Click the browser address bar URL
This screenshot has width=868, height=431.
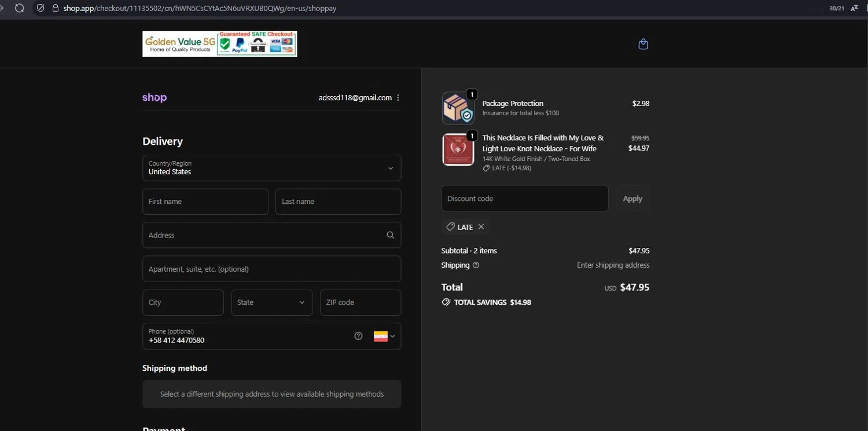(200, 8)
